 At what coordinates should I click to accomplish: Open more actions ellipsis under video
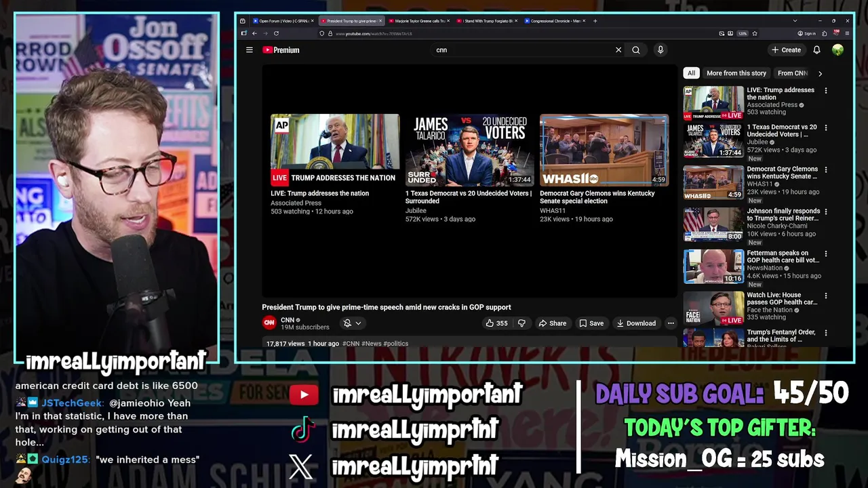tap(671, 323)
